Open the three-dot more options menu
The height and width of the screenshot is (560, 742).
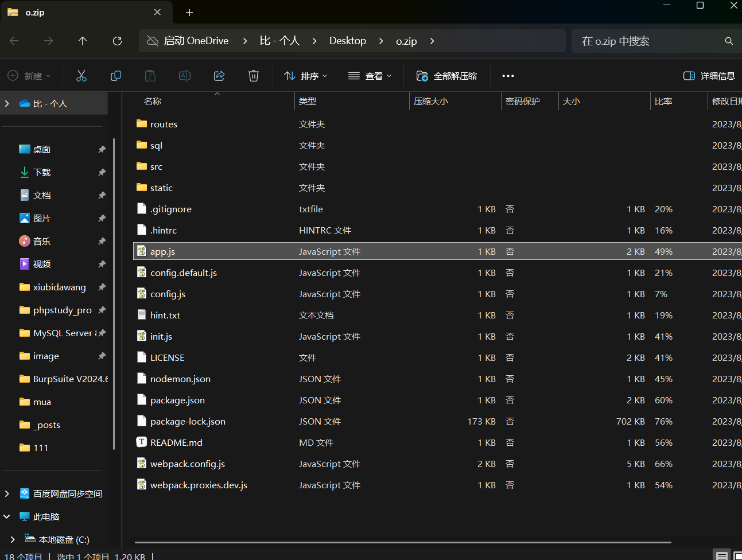(508, 76)
